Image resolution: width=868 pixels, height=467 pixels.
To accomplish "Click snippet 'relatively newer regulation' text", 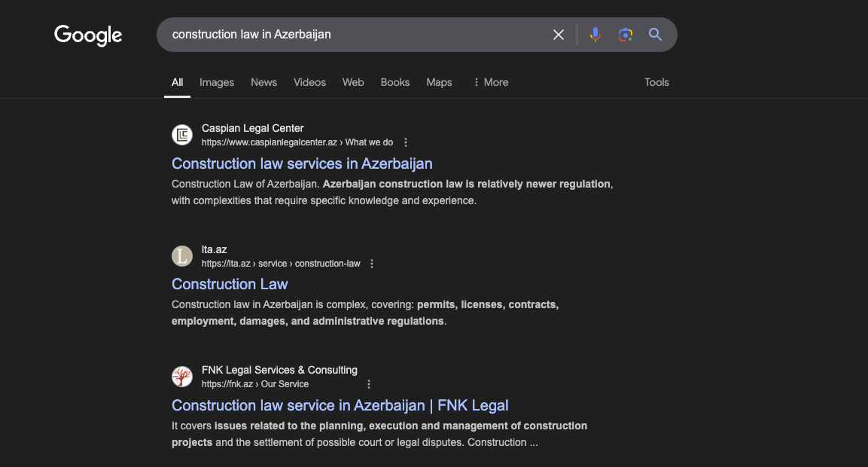I will tap(544, 184).
